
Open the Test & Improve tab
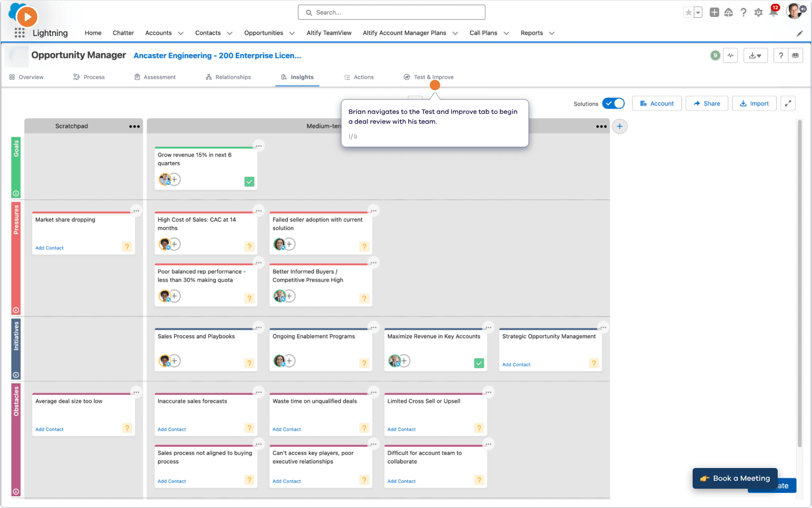coord(429,77)
